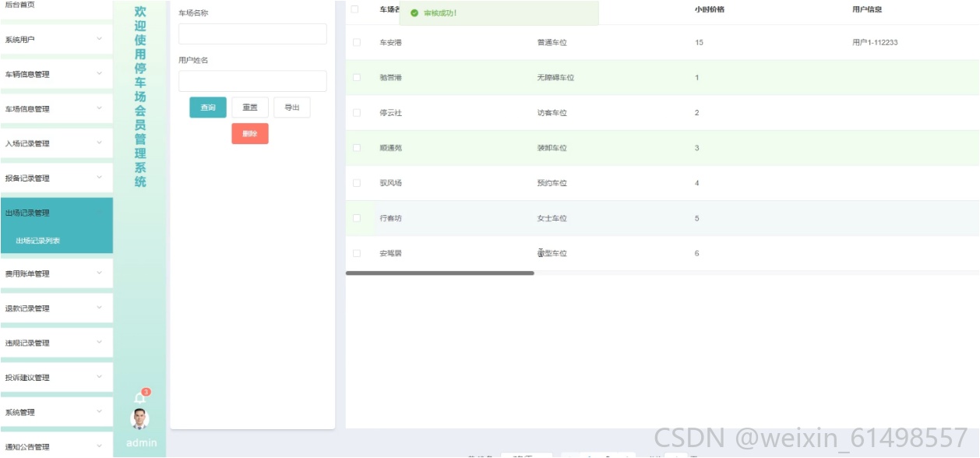Select the 安驾居 row checkbox
Viewport: 980px width, 458px height.
tap(357, 253)
